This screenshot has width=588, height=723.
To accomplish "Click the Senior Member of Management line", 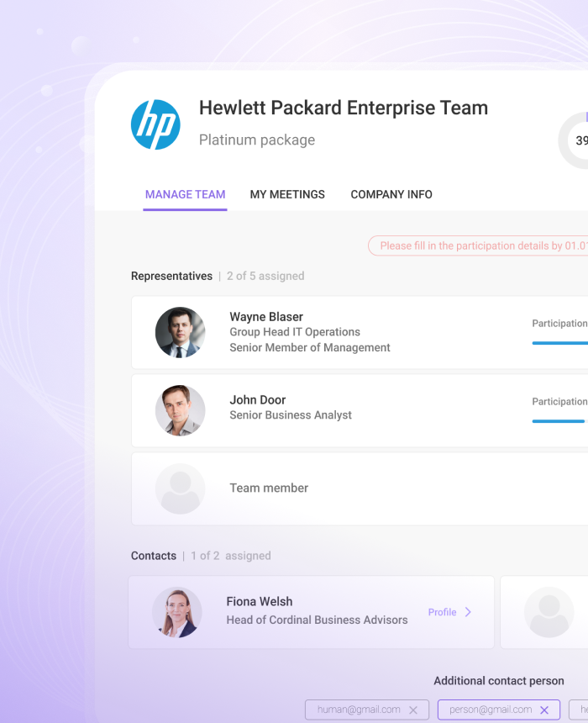I will [x=310, y=348].
